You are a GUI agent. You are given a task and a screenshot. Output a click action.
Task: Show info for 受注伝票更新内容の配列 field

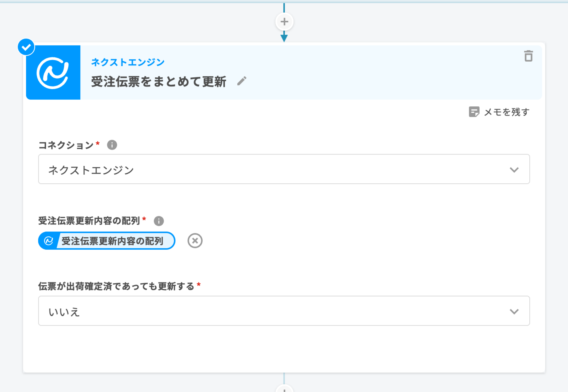click(x=158, y=221)
